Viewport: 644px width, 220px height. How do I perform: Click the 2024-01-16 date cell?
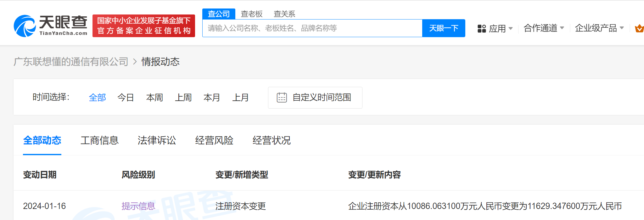[x=44, y=206]
